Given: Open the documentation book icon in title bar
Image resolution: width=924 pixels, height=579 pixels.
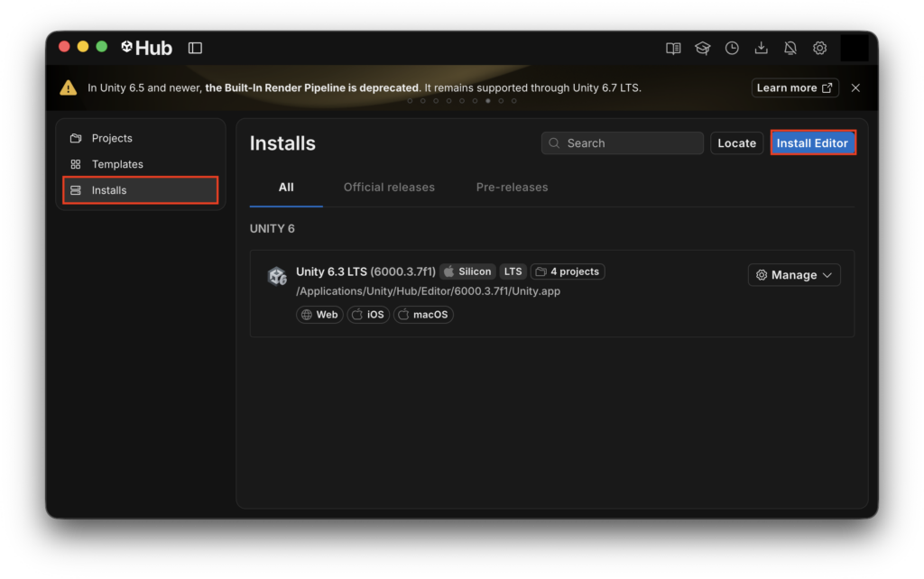Looking at the screenshot, I should tap(673, 49).
